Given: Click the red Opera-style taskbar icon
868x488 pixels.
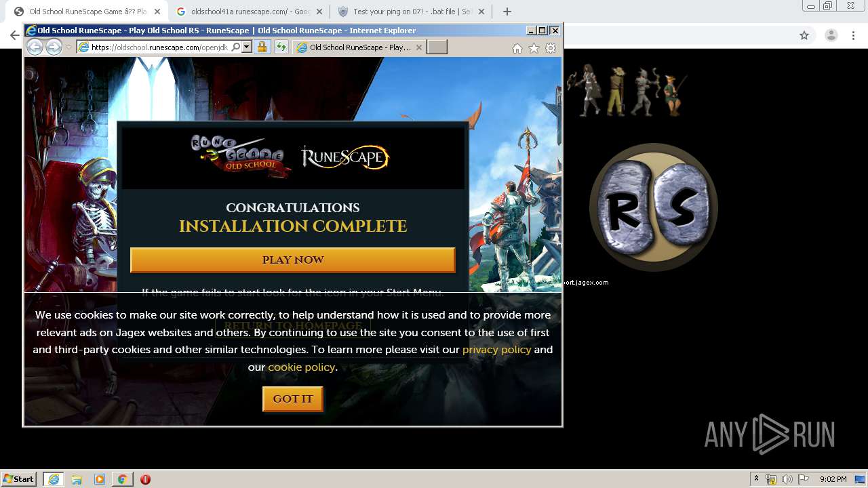Looking at the screenshot, I should tap(145, 479).
